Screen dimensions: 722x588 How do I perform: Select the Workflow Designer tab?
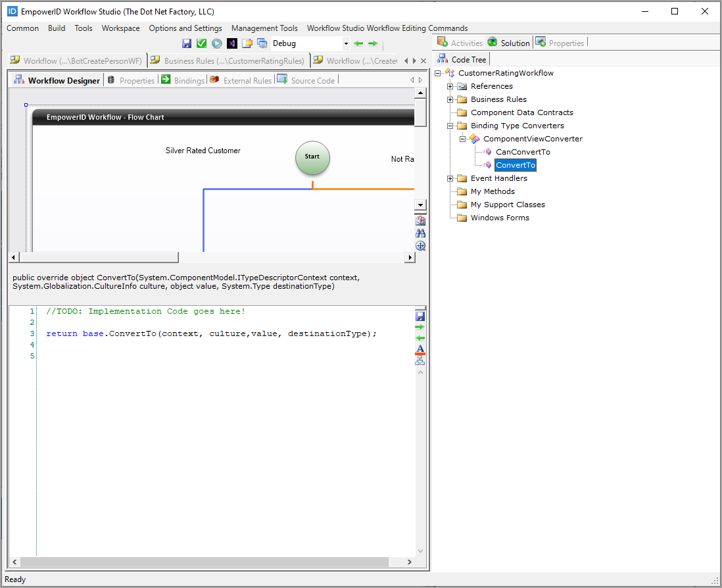pyautogui.click(x=57, y=81)
